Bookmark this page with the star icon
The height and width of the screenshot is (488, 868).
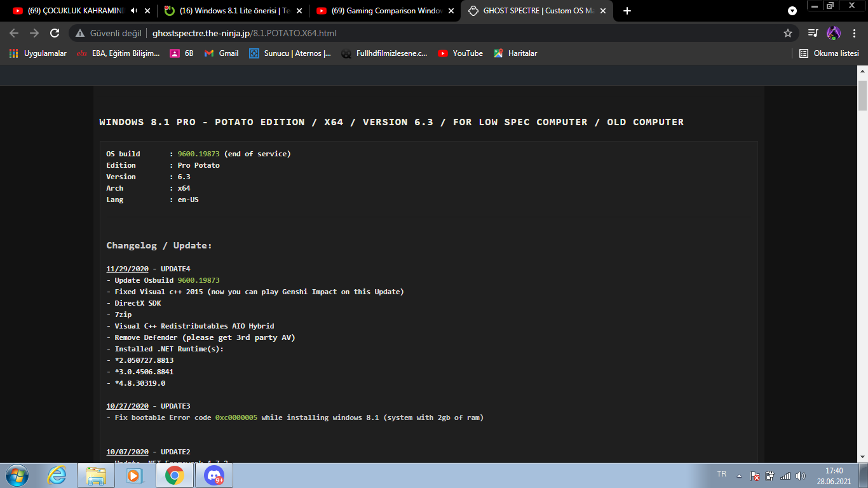click(x=788, y=33)
